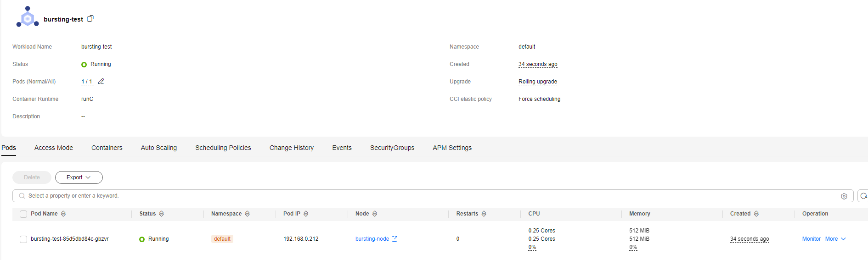Expand the Export dropdown
Viewport: 868px width, 260px height.
79,177
